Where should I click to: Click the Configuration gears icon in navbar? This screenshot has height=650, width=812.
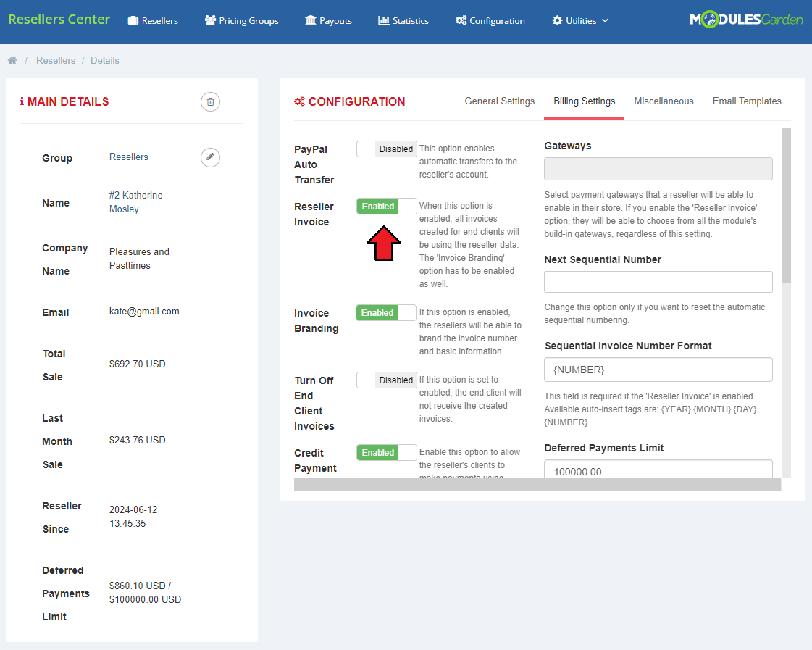click(x=461, y=21)
